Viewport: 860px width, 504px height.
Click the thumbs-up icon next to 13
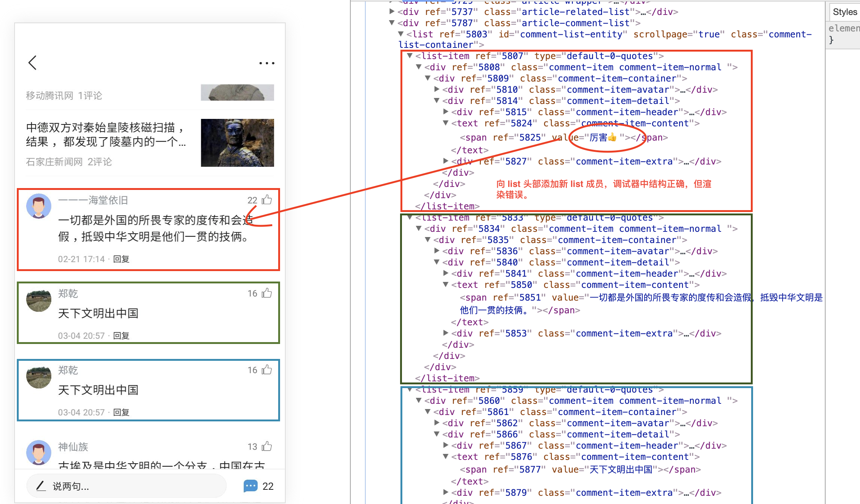pos(266,446)
